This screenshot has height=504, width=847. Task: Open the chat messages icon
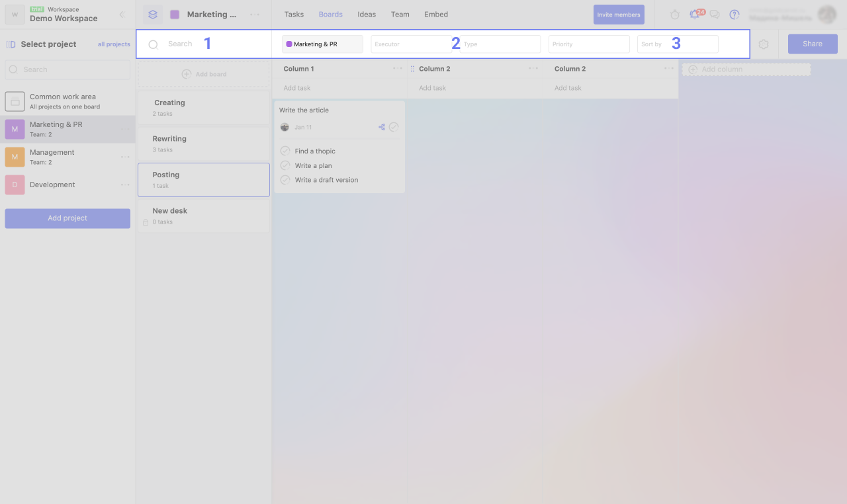pyautogui.click(x=715, y=15)
